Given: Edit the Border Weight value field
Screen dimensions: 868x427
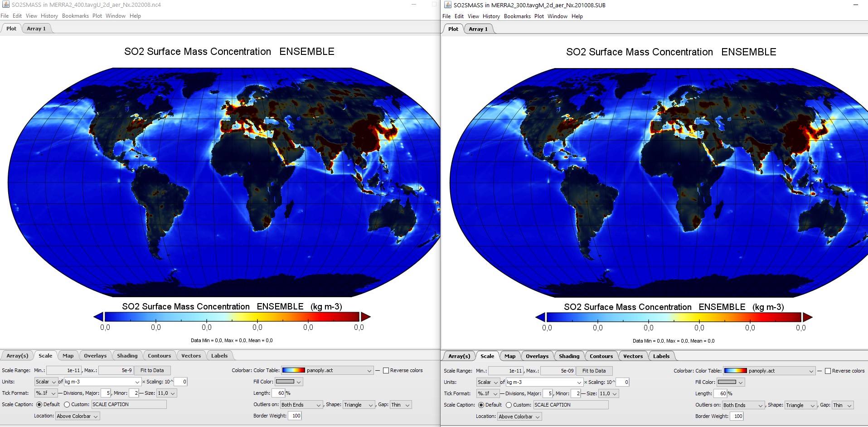Looking at the screenshot, I should point(295,416).
